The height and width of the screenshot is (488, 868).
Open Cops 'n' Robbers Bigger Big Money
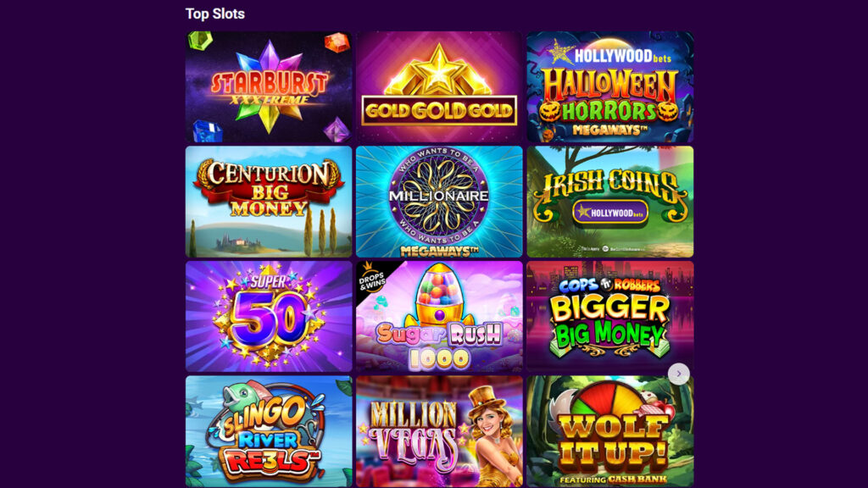tap(610, 317)
